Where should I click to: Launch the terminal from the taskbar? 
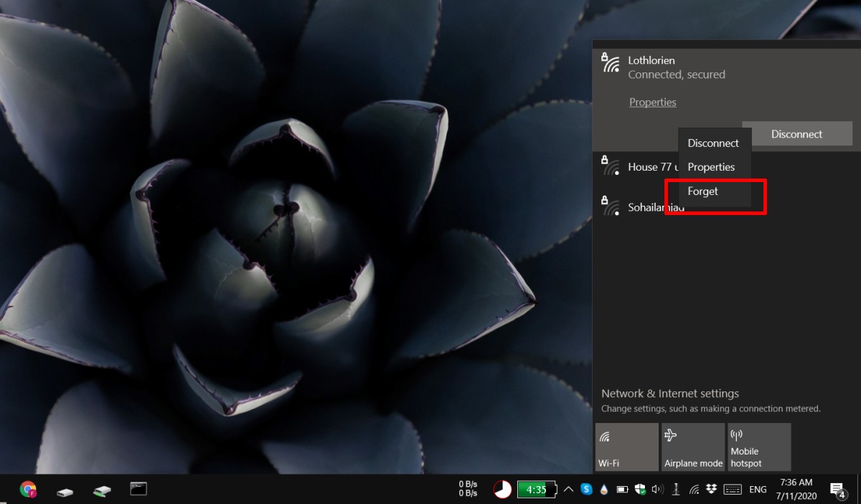coord(138,488)
